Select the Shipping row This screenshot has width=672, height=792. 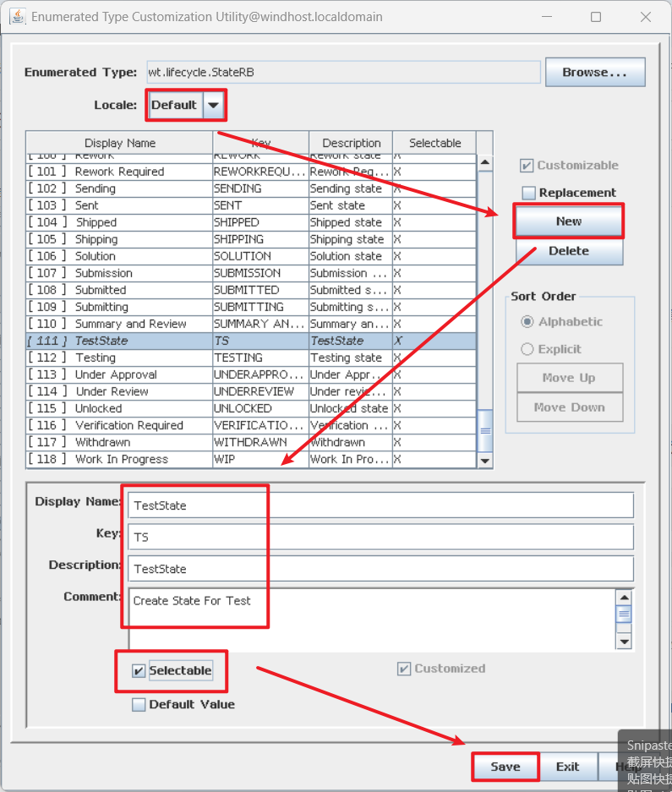click(x=251, y=239)
